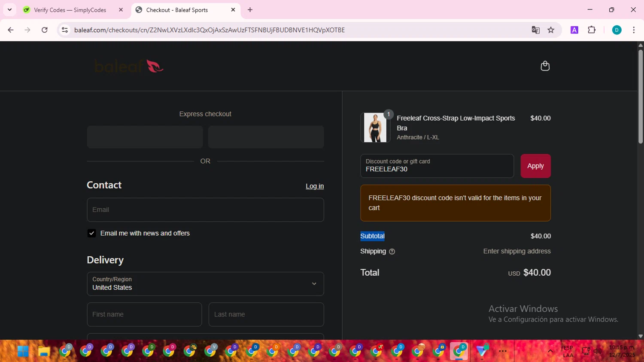Click the Baleaf logo

coord(129,66)
